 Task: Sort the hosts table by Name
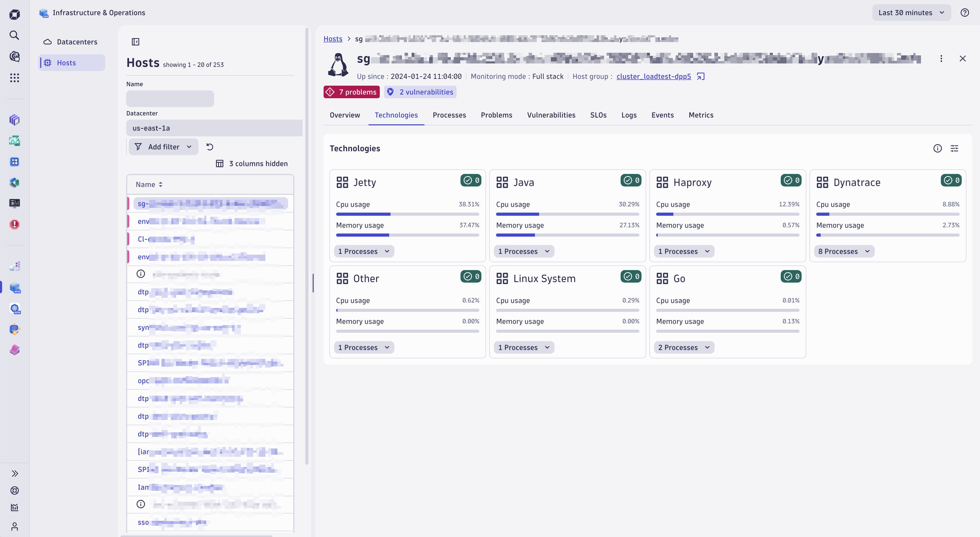click(x=149, y=184)
